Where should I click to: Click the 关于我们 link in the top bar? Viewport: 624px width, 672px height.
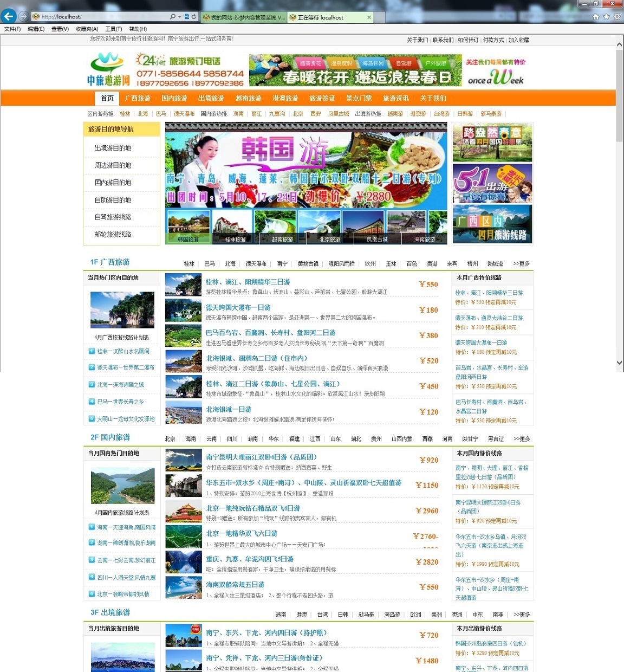[418, 40]
